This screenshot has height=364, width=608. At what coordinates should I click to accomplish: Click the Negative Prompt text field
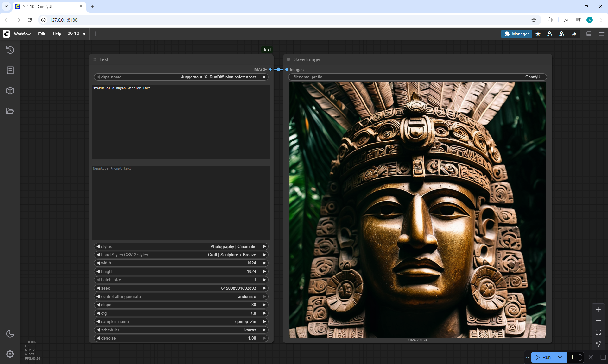click(181, 202)
